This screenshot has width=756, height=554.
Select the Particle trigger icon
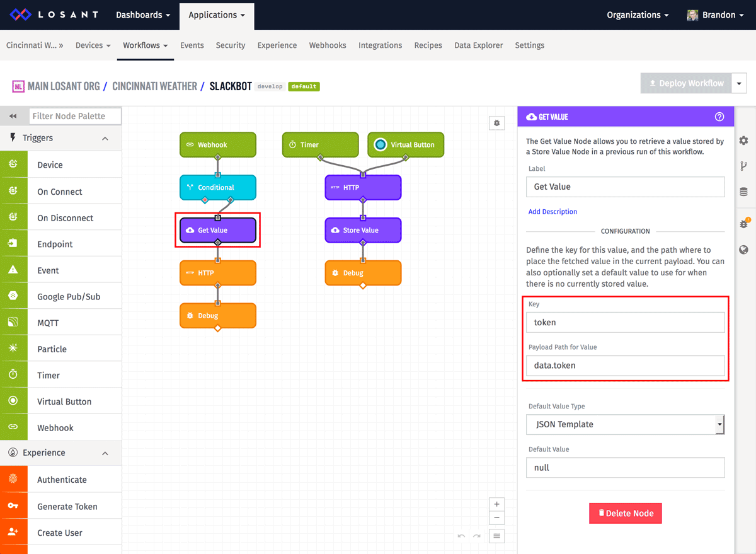pos(13,349)
